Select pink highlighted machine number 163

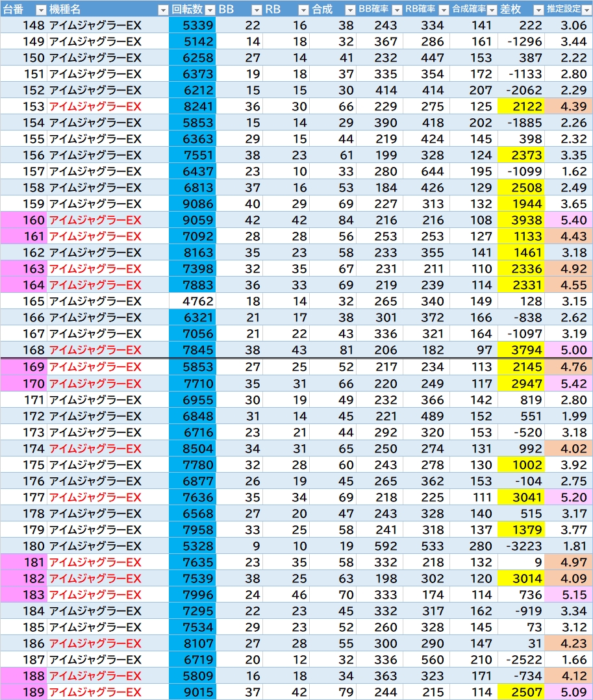pyautogui.click(x=23, y=269)
